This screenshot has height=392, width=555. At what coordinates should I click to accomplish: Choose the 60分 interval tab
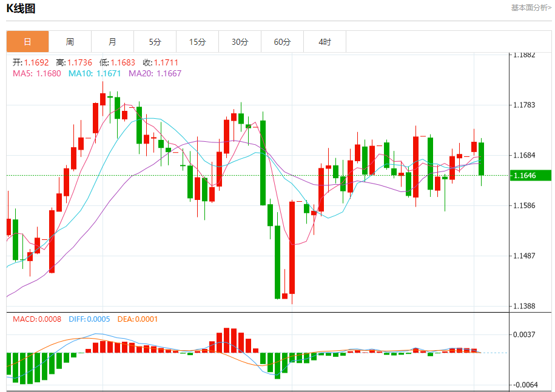click(x=282, y=42)
